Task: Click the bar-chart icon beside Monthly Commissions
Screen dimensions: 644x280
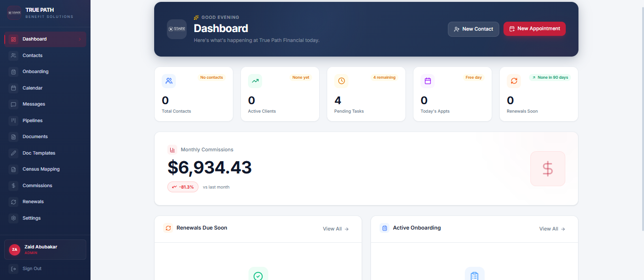Action: coord(173,149)
